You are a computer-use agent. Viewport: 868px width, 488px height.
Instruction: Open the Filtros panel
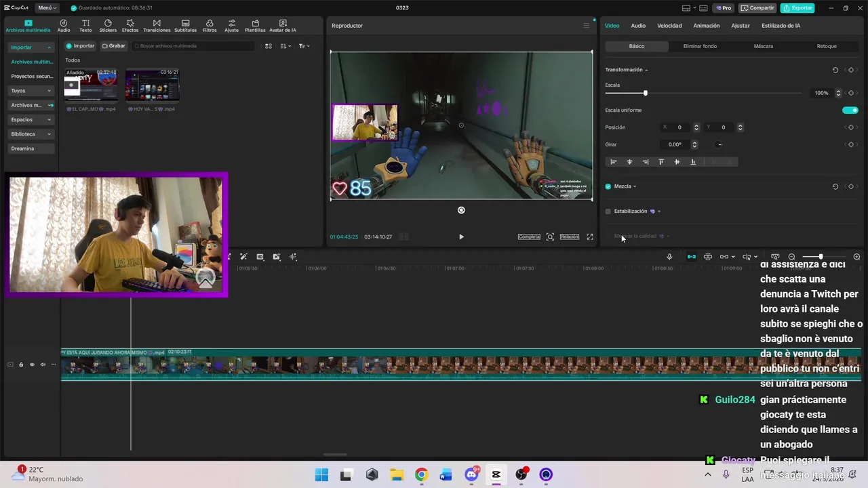coord(210,26)
